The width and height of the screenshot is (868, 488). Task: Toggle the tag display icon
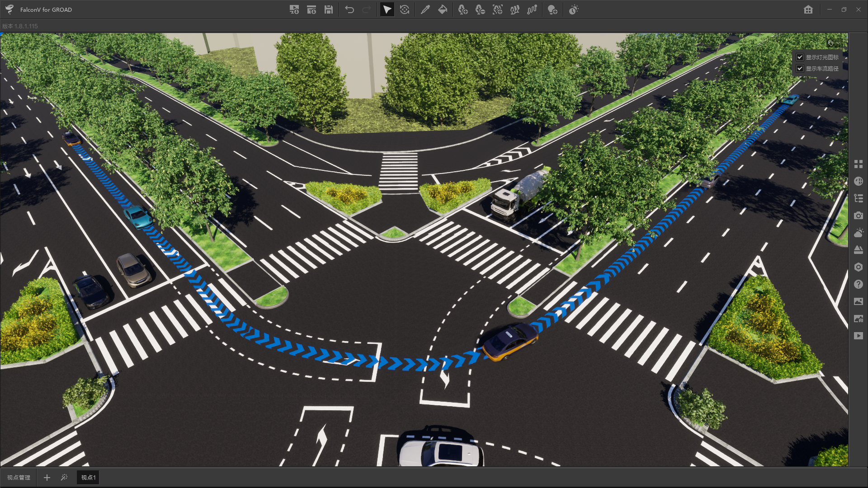pyautogui.click(x=830, y=43)
